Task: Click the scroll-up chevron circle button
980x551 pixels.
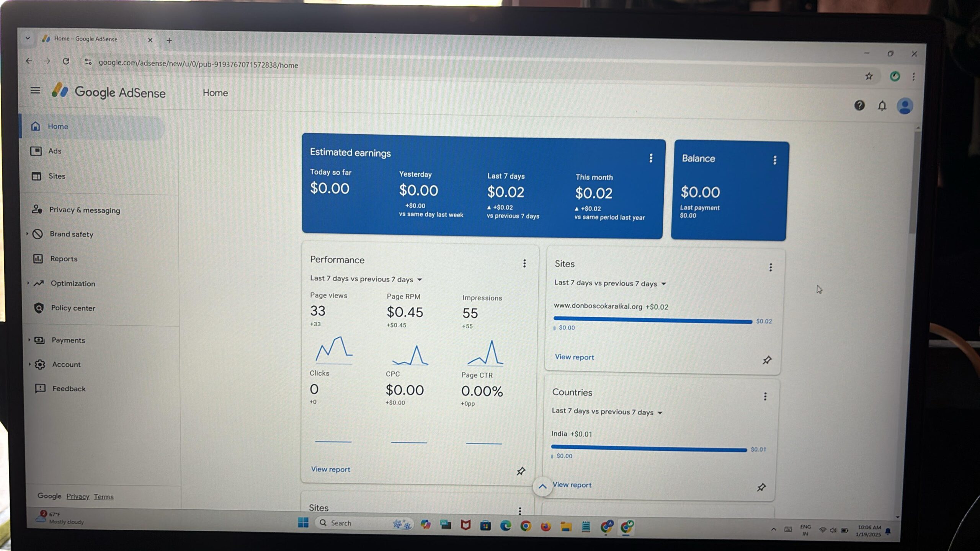Action: coord(542,486)
